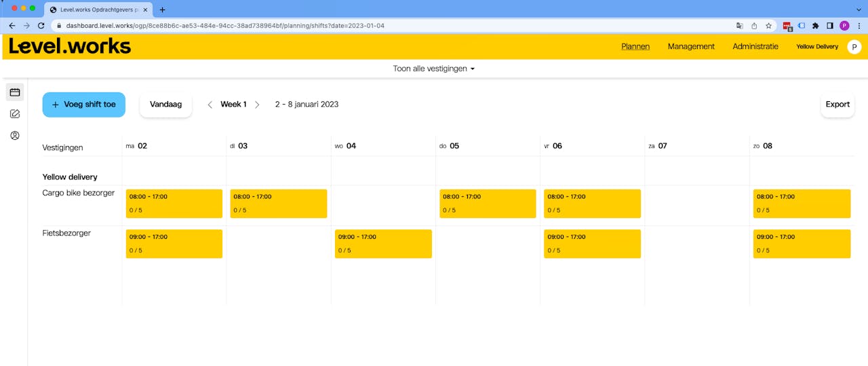The image size is (868, 366).
Task: Click the browser address bar URL
Action: click(x=225, y=25)
